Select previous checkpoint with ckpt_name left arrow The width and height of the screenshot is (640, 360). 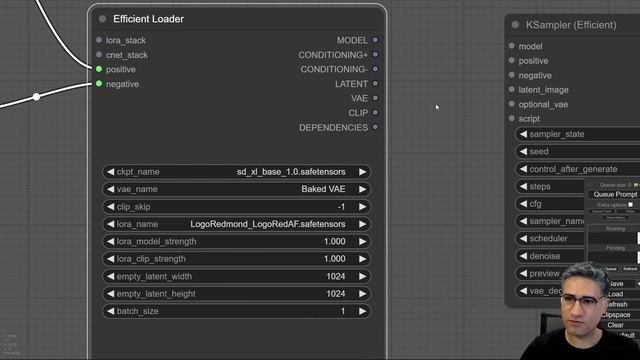[x=110, y=172]
